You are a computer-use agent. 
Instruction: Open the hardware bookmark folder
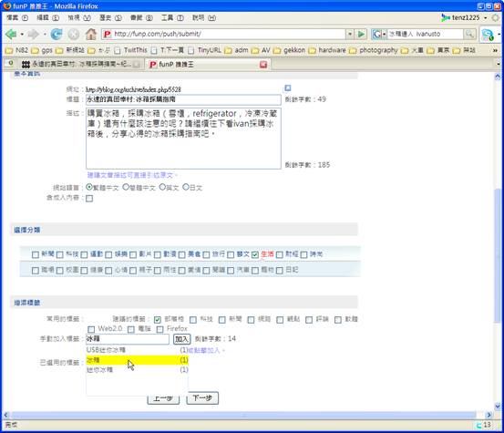[327, 50]
